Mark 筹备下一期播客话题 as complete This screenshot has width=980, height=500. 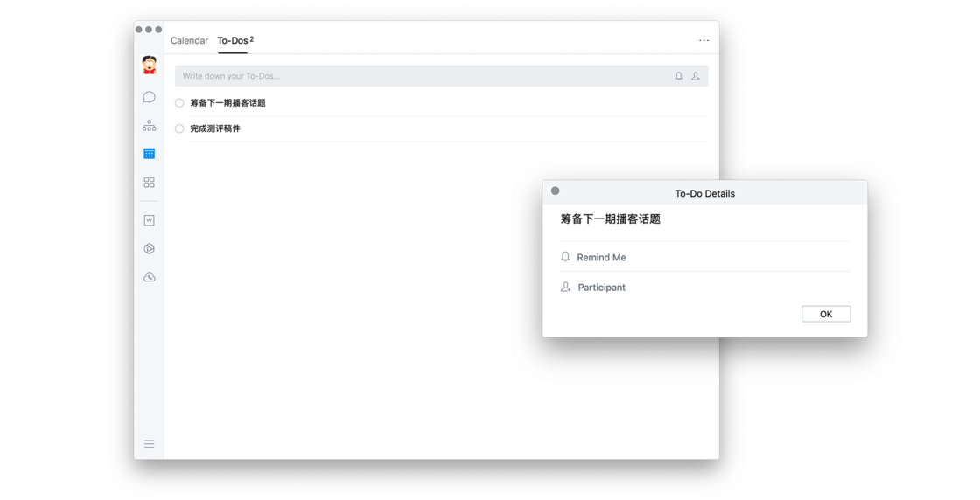click(x=179, y=103)
